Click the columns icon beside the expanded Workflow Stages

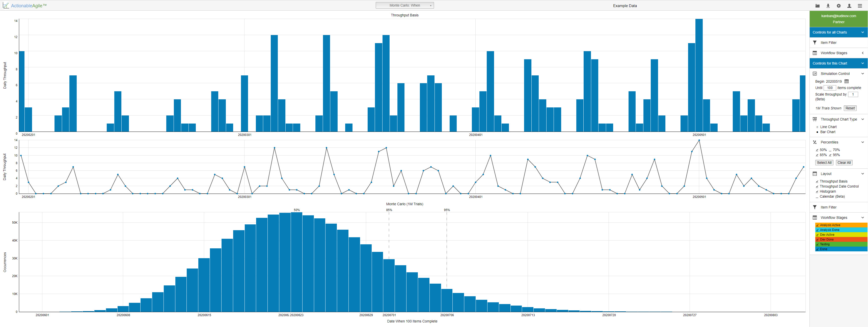click(815, 218)
